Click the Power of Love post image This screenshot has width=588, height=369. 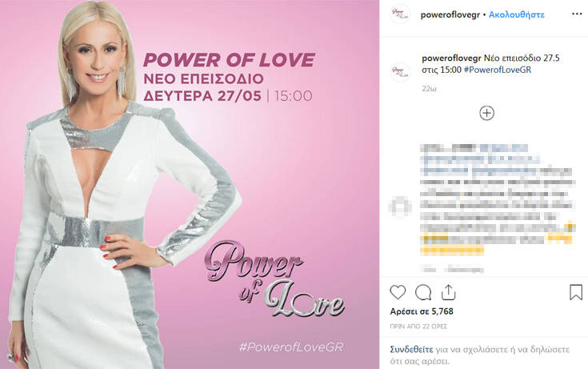(x=190, y=184)
